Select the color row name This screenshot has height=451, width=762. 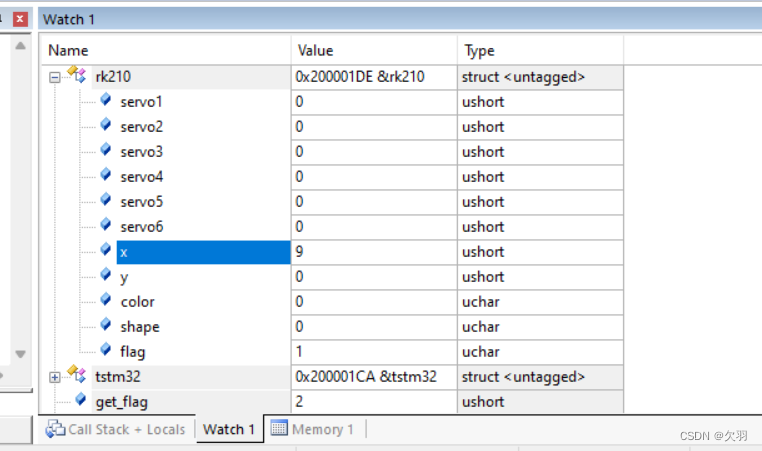[138, 302]
